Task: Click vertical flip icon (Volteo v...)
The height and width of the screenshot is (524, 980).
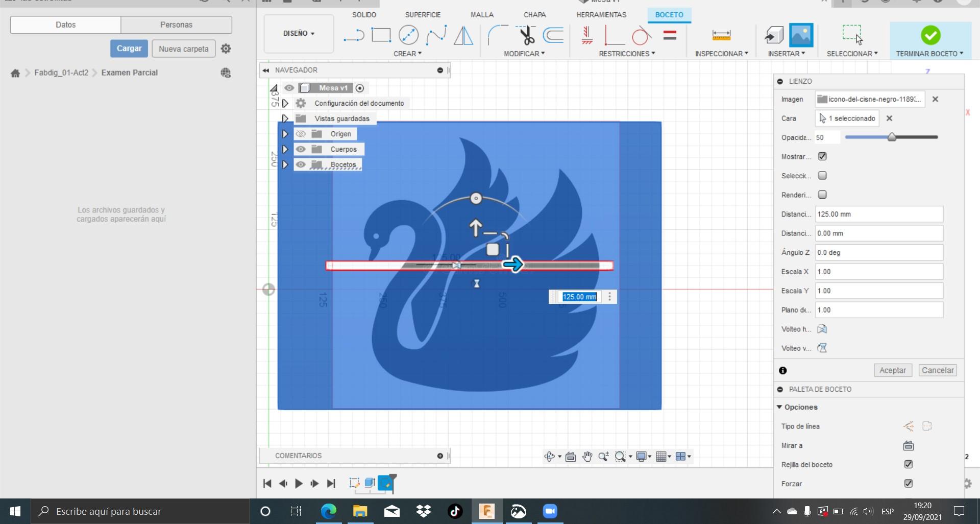Action: pyautogui.click(x=822, y=348)
